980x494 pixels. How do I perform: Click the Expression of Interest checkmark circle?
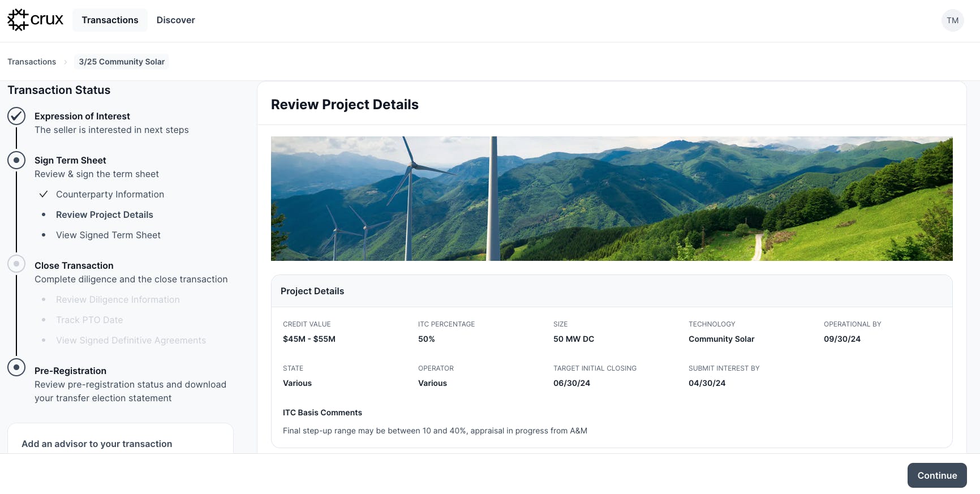click(16, 116)
